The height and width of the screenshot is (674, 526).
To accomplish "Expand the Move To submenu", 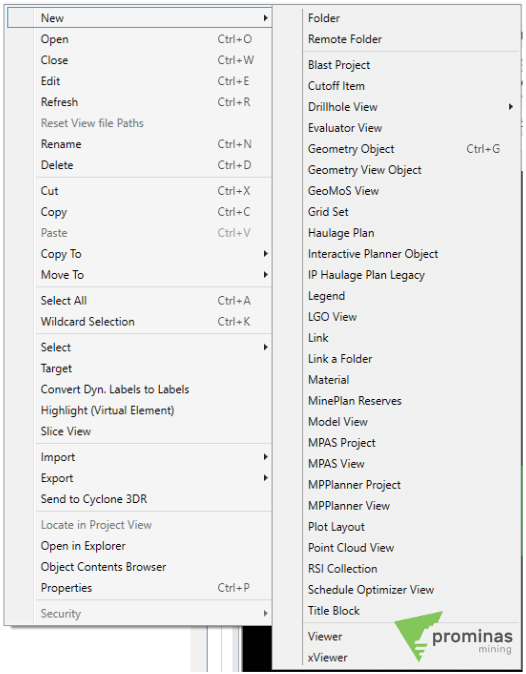I will click(153, 275).
